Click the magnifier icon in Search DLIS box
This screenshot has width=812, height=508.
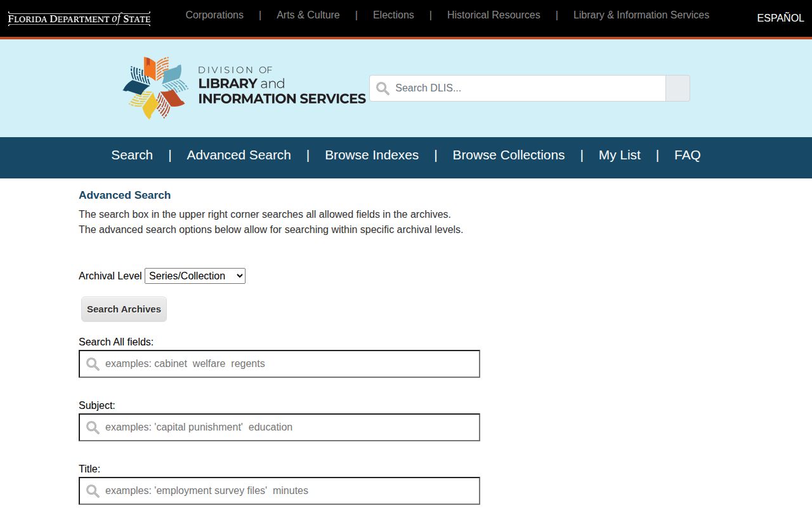click(383, 88)
